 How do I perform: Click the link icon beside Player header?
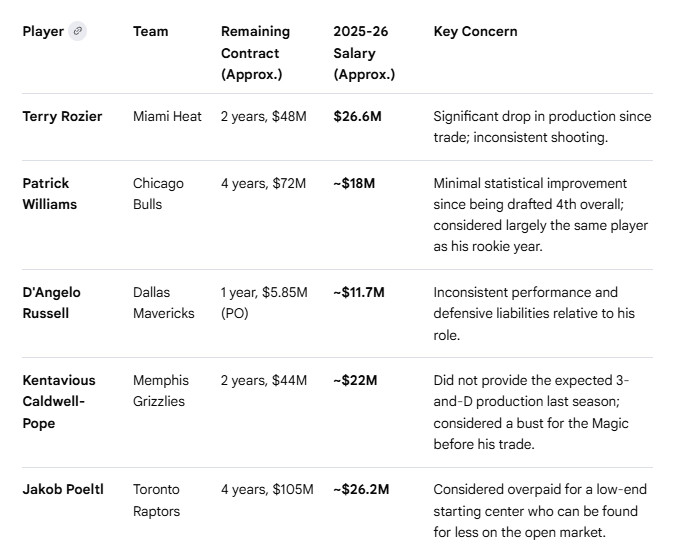[x=78, y=31]
